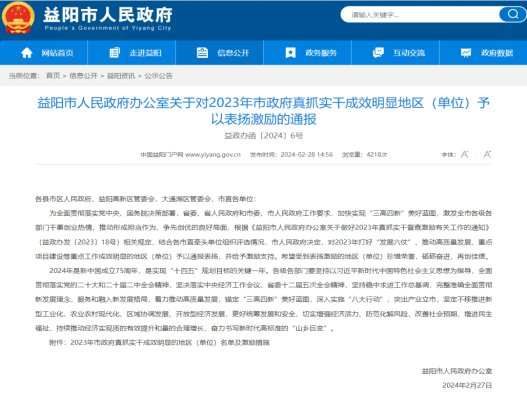Go to 首页 in breadcrumb
The width and height of the screenshot is (527, 398).
point(53,76)
